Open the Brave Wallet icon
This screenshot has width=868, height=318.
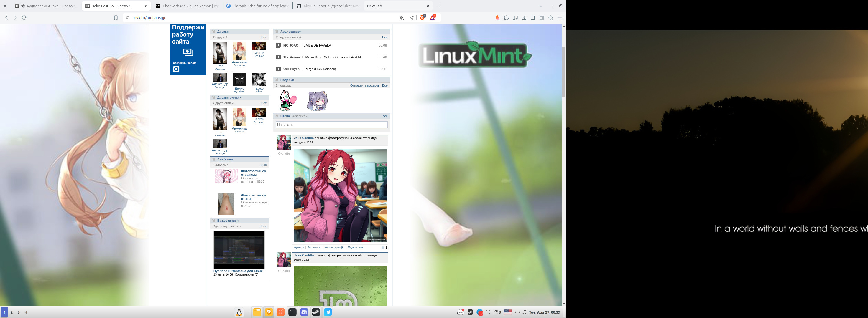(x=542, y=18)
